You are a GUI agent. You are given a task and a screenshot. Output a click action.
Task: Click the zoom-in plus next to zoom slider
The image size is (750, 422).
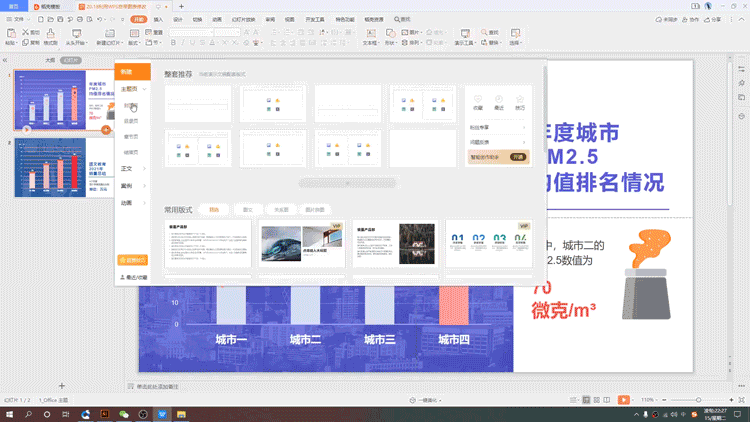point(731,400)
